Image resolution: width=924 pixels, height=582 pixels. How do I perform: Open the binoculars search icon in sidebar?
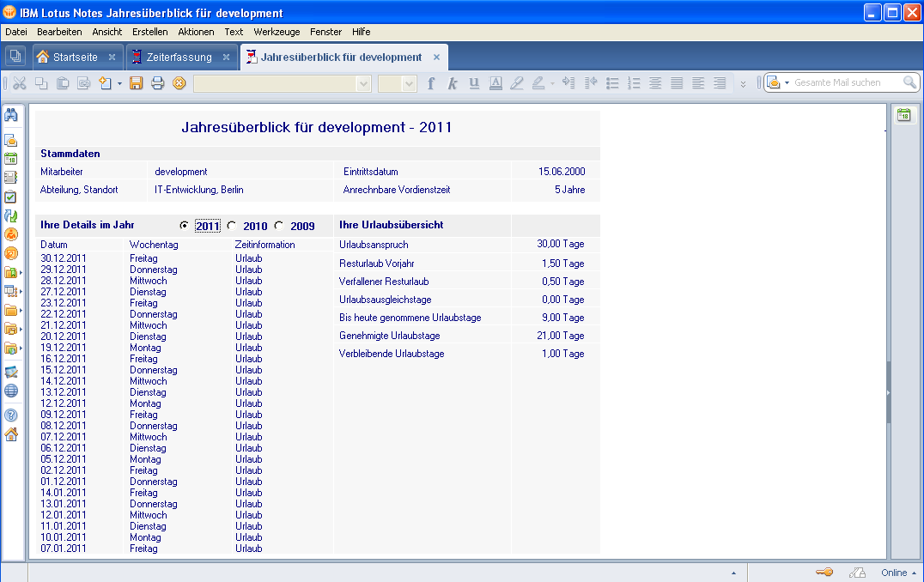[x=11, y=115]
